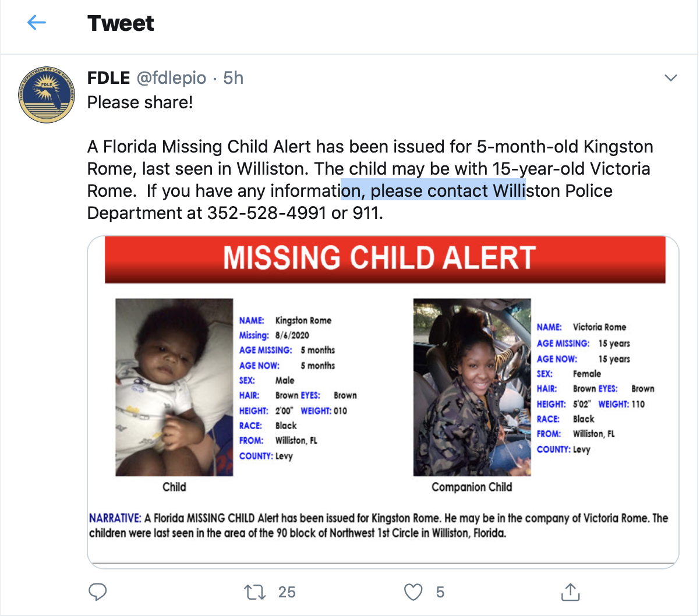
Task: Click the retweet count of 25
Action: (287, 592)
